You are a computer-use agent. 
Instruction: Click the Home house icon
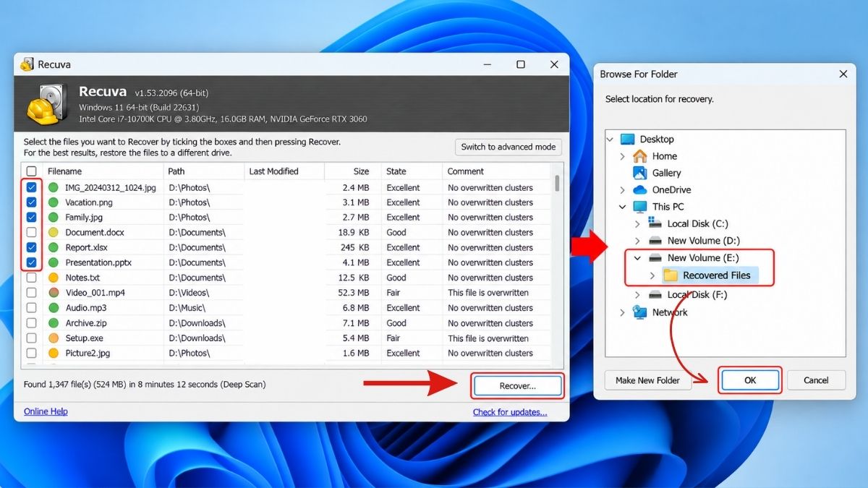(x=640, y=155)
